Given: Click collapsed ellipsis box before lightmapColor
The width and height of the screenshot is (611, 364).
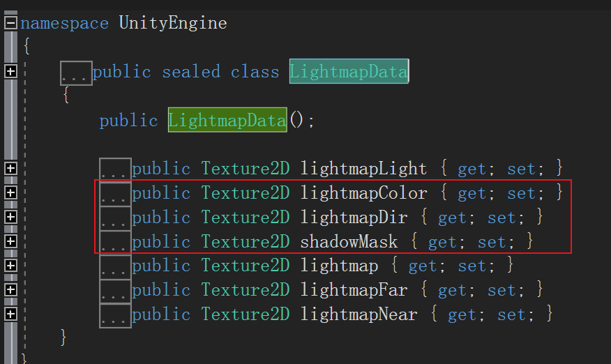Looking at the screenshot, I should tap(115, 194).
